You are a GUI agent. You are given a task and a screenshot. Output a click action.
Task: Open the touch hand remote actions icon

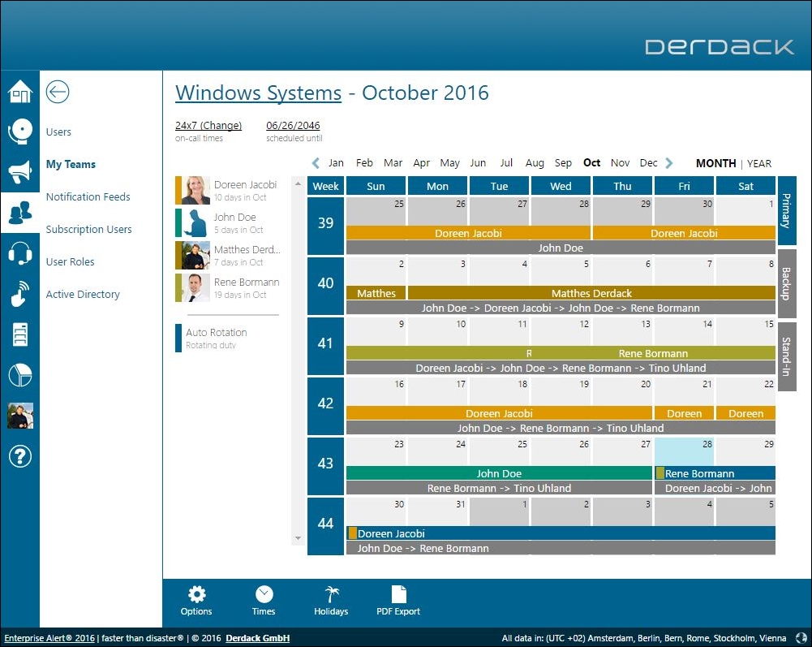coord(19,294)
